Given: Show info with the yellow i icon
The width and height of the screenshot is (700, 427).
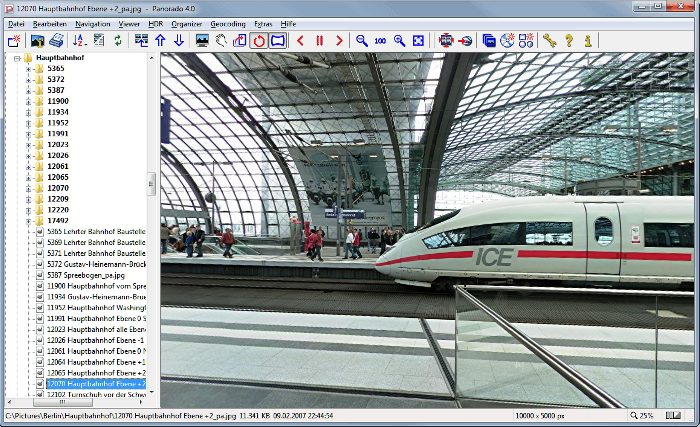Looking at the screenshot, I should coord(588,41).
